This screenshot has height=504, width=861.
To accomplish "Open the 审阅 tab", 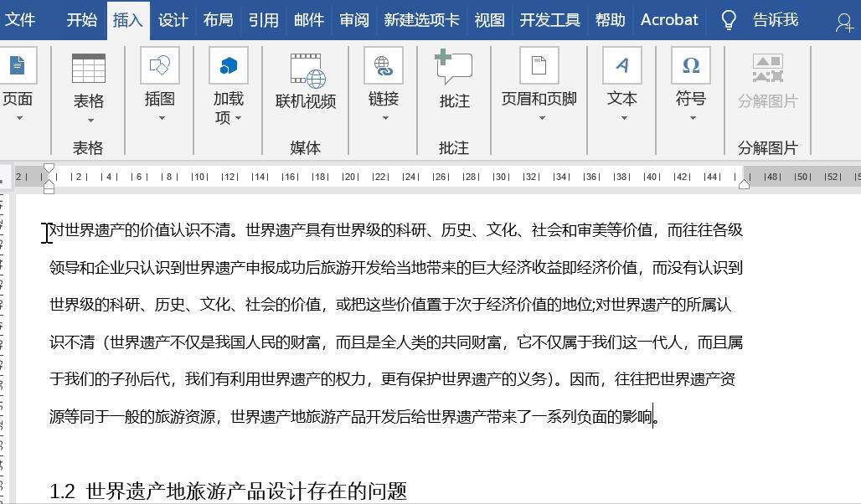I will click(x=354, y=20).
